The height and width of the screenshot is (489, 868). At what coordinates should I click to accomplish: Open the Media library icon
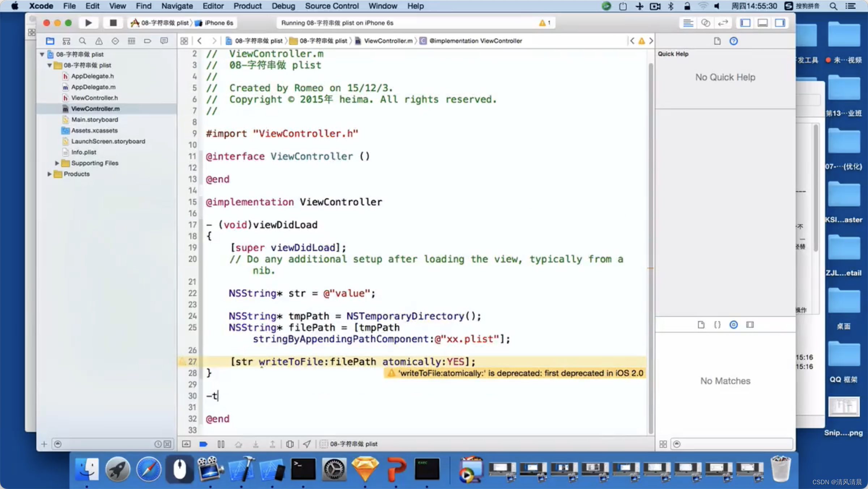pyautogui.click(x=750, y=324)
